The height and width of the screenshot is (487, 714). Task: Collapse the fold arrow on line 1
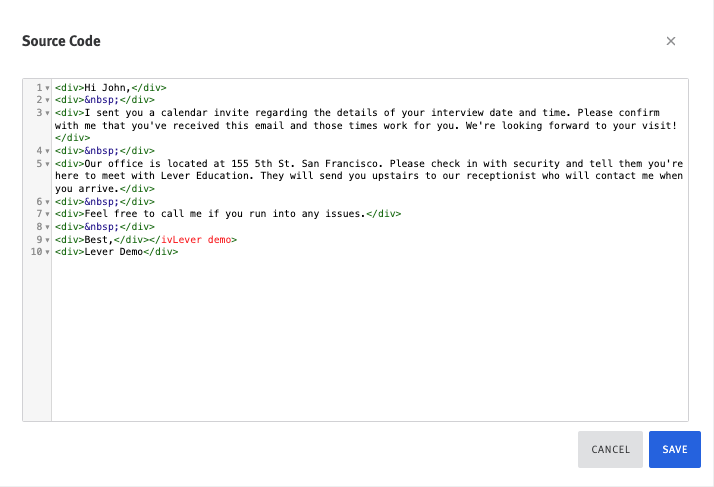47,87
